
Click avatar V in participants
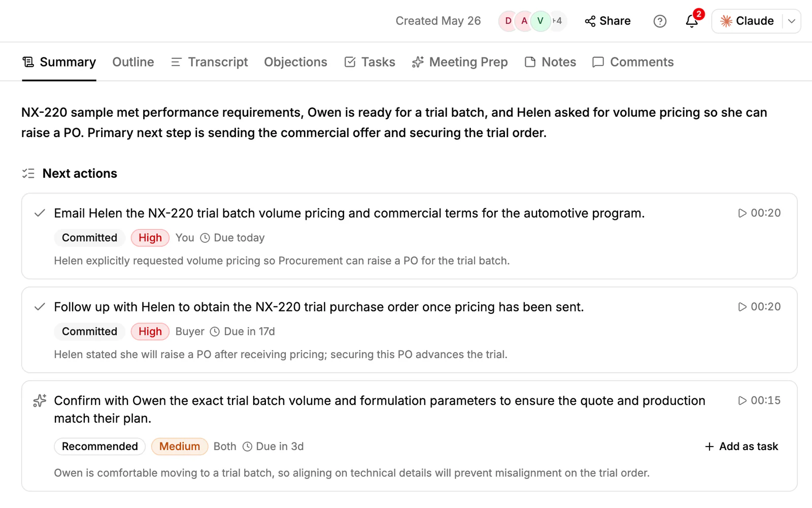pyautogui.click(x=540, y=21)
